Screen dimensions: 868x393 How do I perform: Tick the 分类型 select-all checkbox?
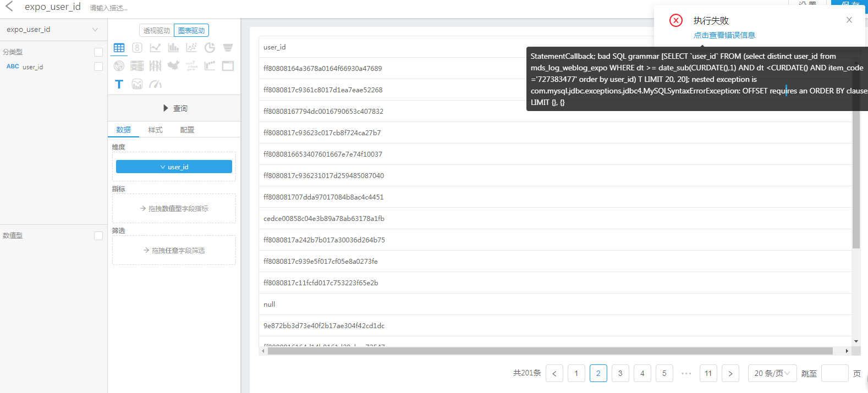(98, 52)
